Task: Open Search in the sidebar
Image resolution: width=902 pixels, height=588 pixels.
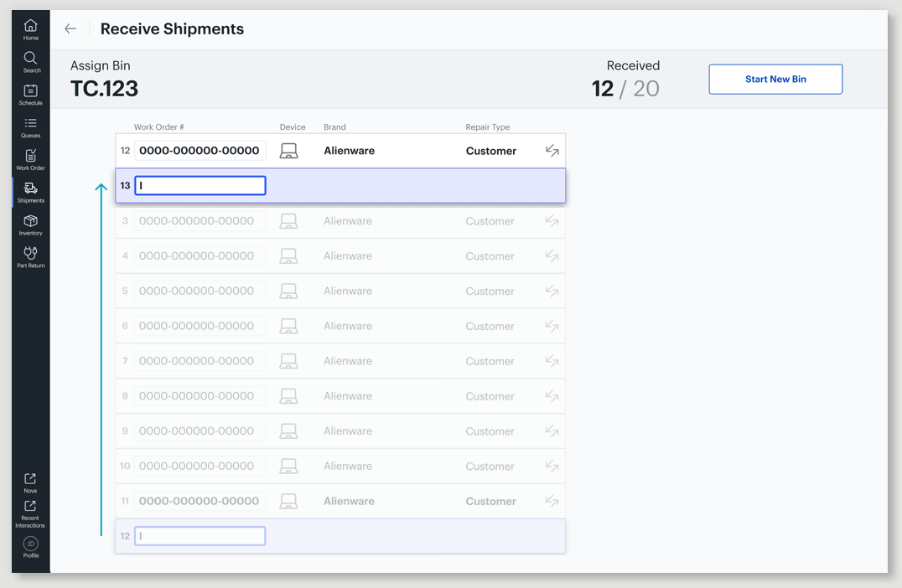Action: click(x=30, y=62)
